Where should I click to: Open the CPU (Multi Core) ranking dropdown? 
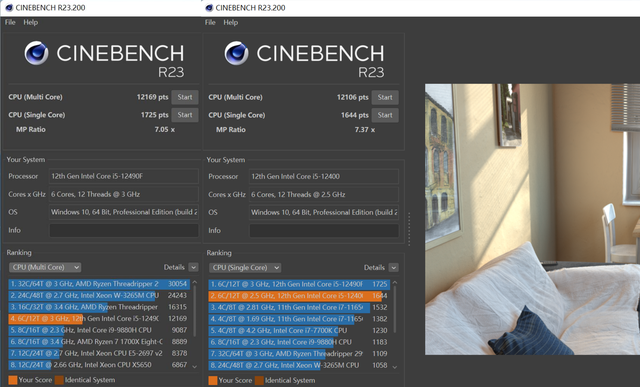click(45, 267)
